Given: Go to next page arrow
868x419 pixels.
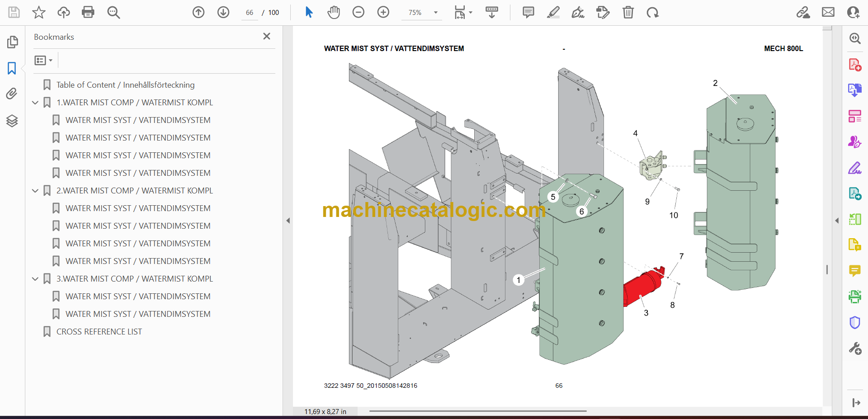Looking at the screenshot, I should point(223,12).
